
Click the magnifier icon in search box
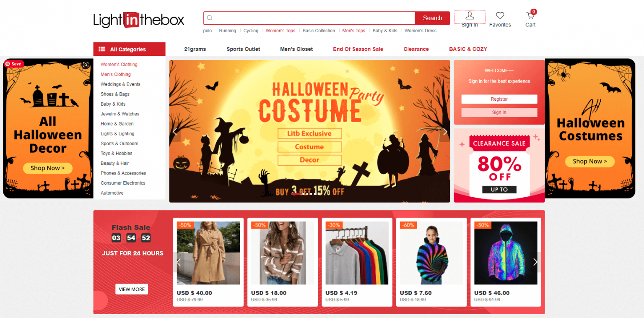coord(210,18)
